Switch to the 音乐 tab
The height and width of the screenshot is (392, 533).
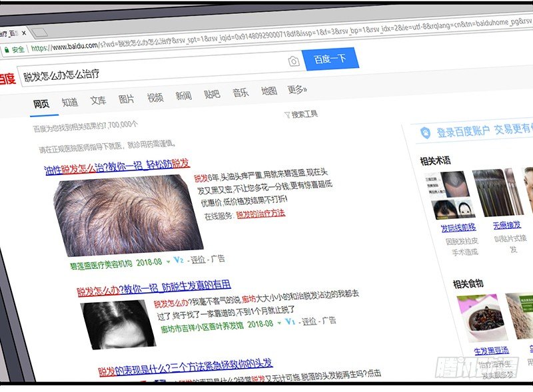[241, 93]
